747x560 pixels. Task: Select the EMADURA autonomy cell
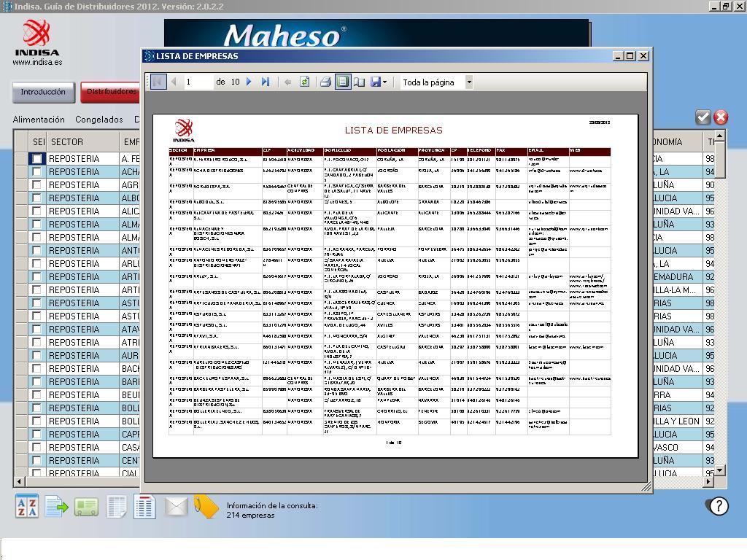(x=678, y=276)
